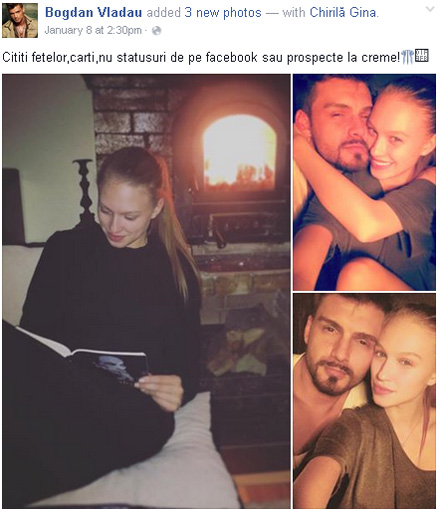Open large photo of woman reading book
The width and height of the screenshot is (440, 509).
146,291
